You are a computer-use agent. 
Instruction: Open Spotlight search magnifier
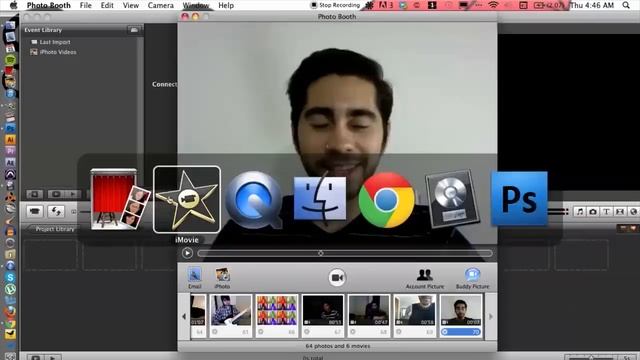tap(626, 5)
